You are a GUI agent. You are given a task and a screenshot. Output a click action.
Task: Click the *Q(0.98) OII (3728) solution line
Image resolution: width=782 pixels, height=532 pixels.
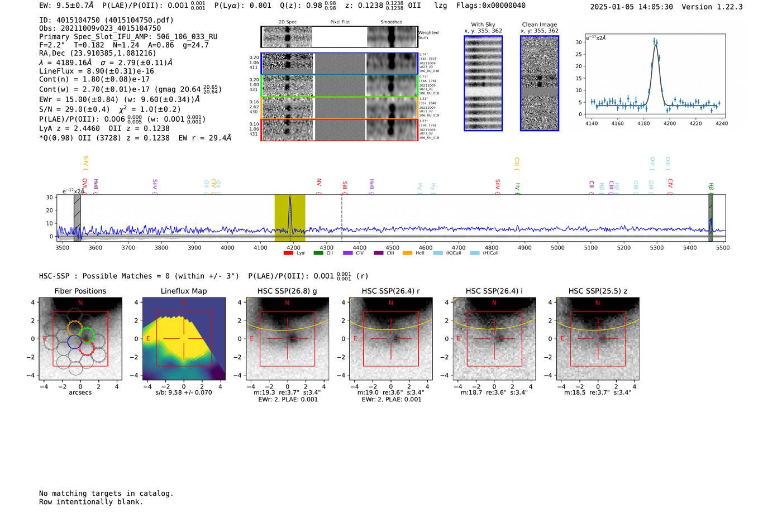[x=135, y=138]
